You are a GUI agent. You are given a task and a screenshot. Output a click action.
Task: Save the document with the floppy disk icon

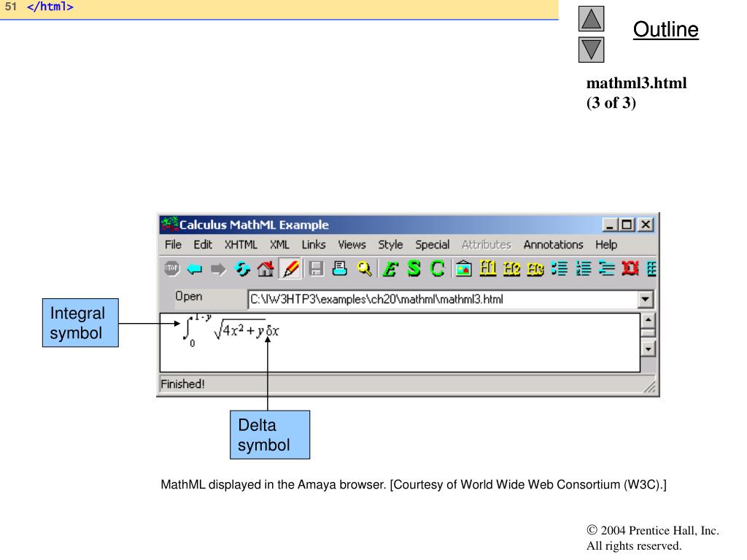pos(316,269)
